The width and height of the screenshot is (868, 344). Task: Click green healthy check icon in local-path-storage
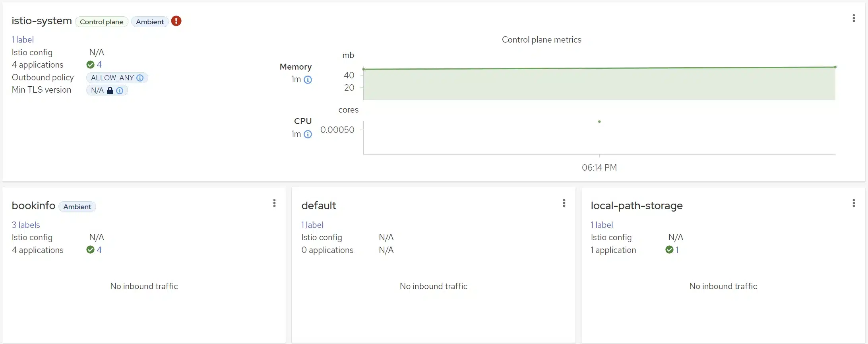(669, 250)
